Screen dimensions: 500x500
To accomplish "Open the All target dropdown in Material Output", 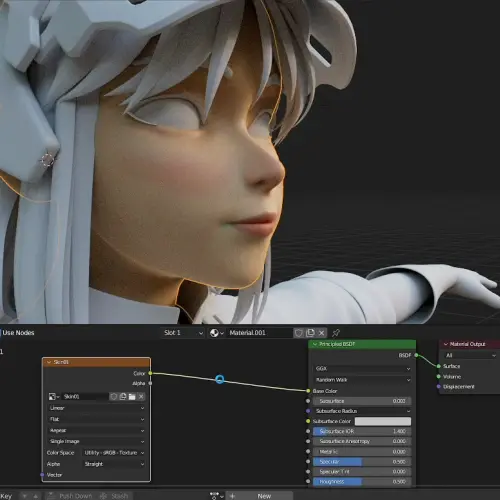I will pyautogui.click(x=469, y=355).
